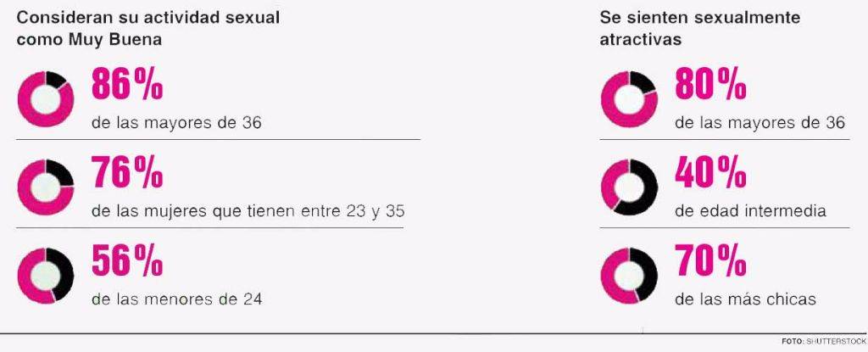Click the heading 'Se sienten sexualmente atractivas'
The width and height of the screenshot is (868, 352).
coord(699,29)
